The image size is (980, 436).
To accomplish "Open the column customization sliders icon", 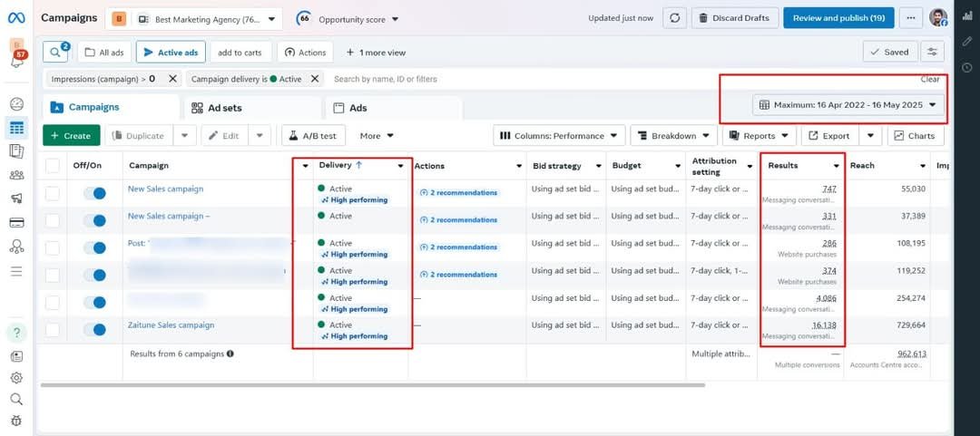I will coord(932,53).
